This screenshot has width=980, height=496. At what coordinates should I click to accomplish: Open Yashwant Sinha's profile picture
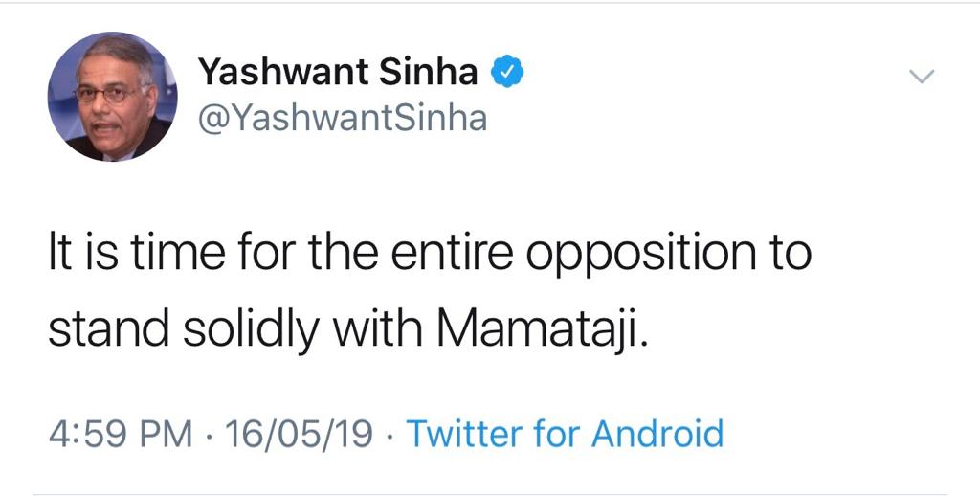pos(113,97)
